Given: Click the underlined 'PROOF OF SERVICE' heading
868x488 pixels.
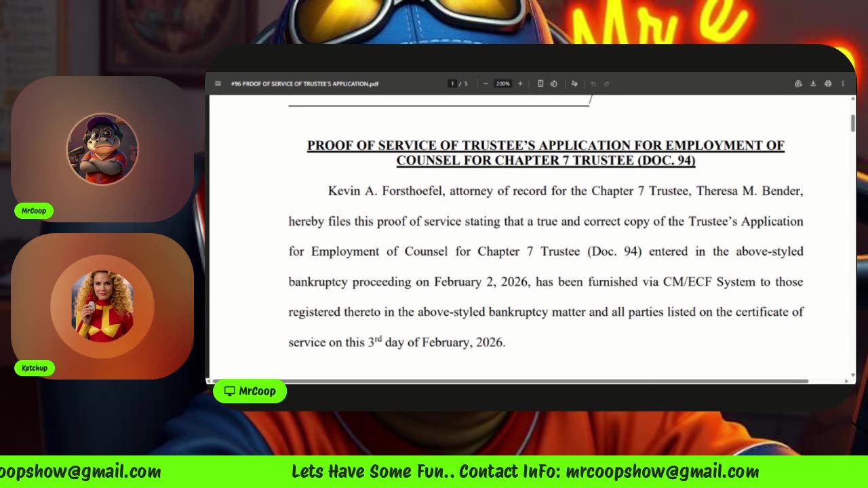Looking at the screenshot, I should [x=546, y=152].
